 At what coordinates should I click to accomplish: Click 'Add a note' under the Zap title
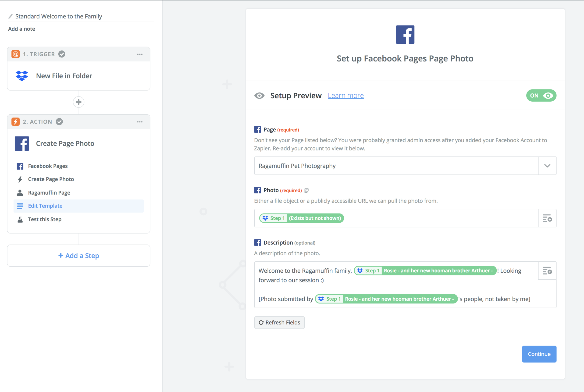(21, 29)
